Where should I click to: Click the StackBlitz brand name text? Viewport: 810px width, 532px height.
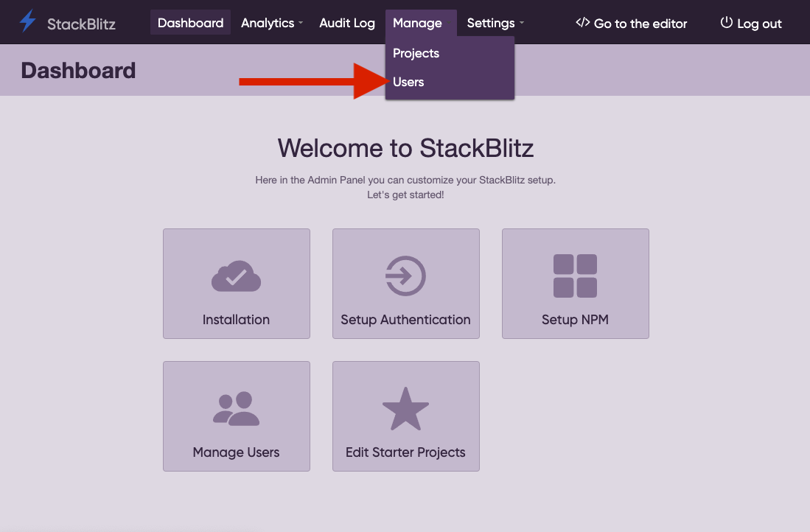[81, 24]
